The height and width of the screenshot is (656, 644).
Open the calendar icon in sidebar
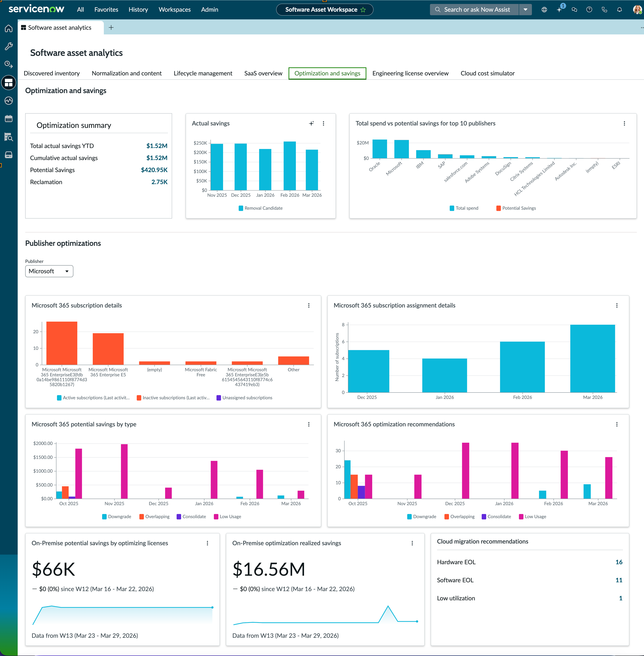click(9, 119)
